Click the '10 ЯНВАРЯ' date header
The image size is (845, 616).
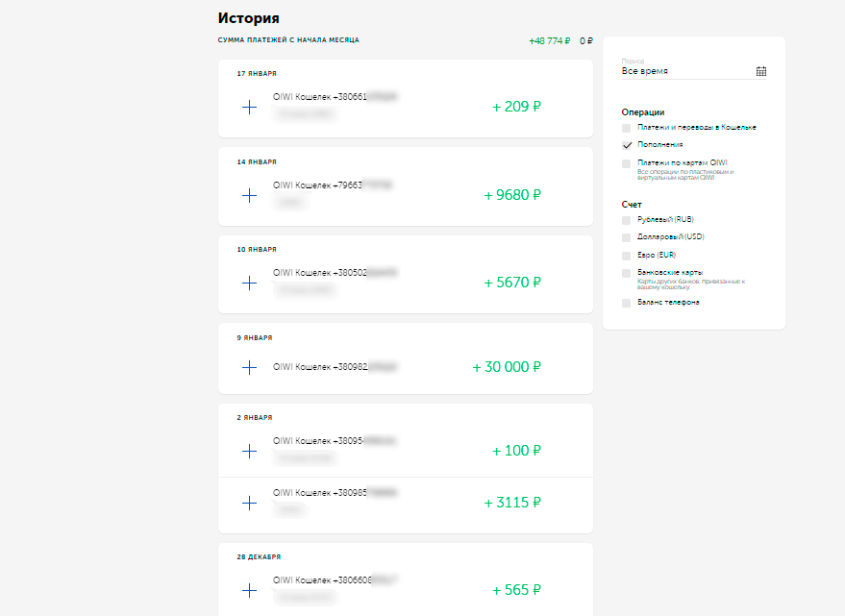tap(257, 250)
